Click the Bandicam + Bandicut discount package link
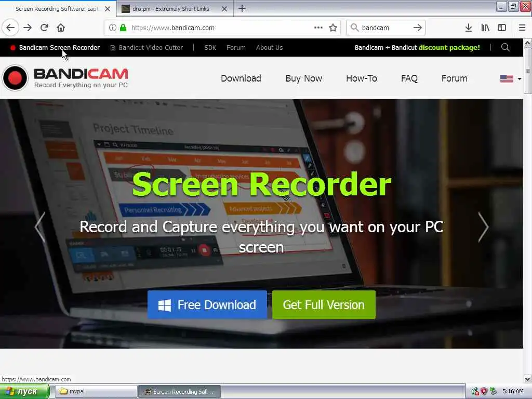 point(417,47)
